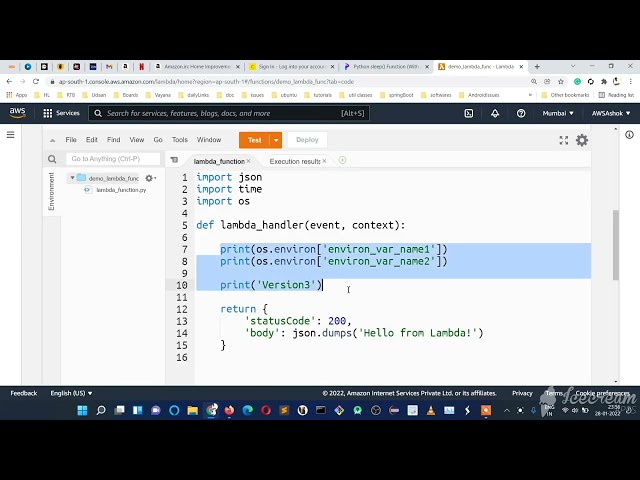Open the Test button dropdown arrow
This screenshot has height=480, width=640.
[x=276, y=140]
